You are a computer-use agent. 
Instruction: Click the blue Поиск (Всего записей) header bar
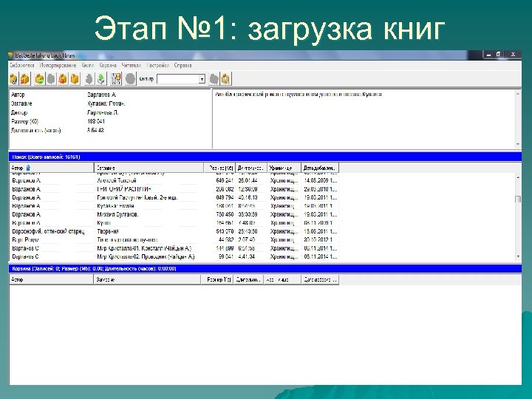pyautogui.click(x=265, y=157)
